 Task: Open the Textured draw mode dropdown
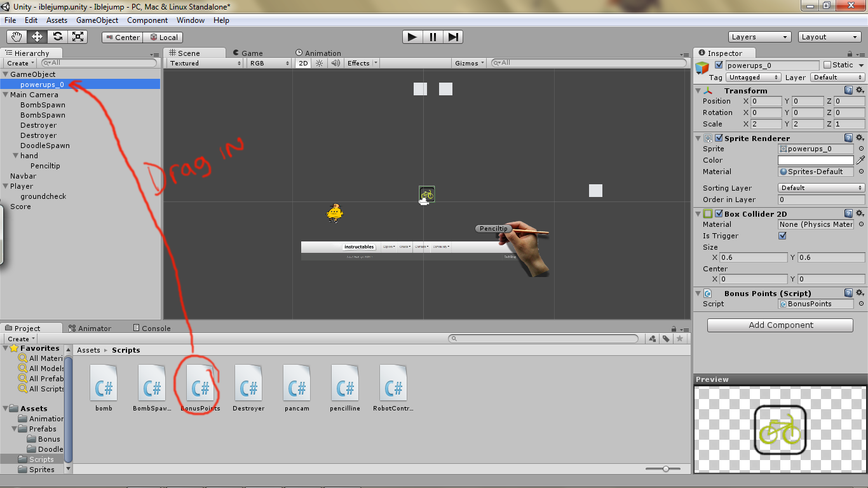[x=205, y=63]
